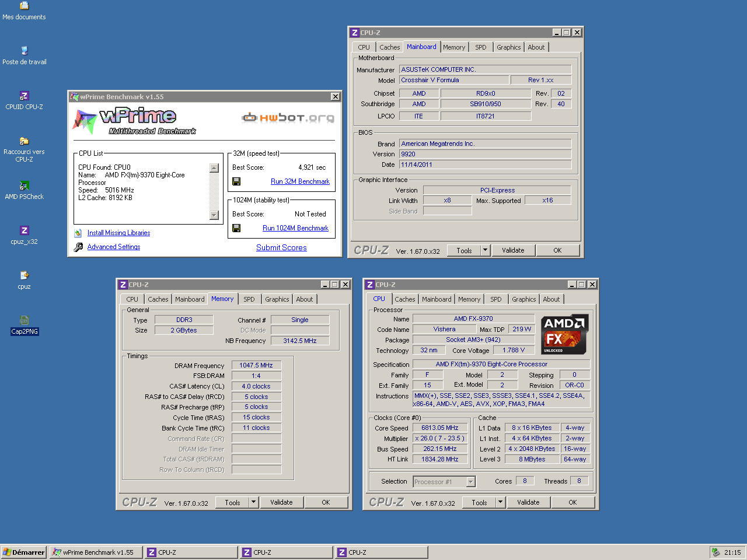Click OK in Memory CPU-Z window
Viewport: 747px width, 560px height.
point(326,502)
